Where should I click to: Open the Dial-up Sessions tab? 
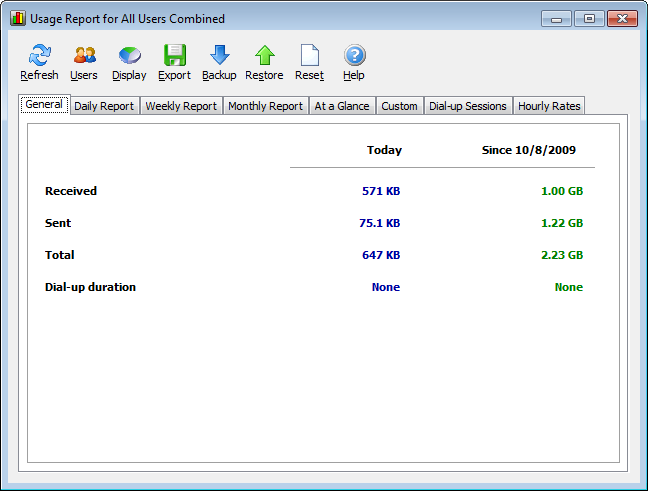[467, 106]
